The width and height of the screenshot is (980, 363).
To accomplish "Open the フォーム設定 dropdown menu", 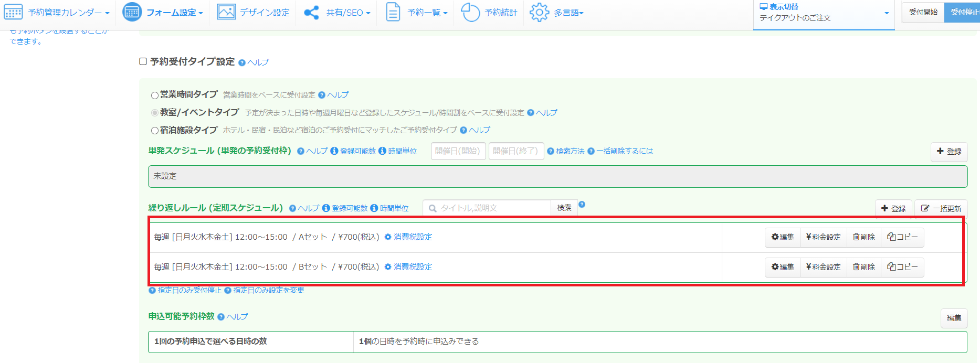I will click(x=174, y=13).
